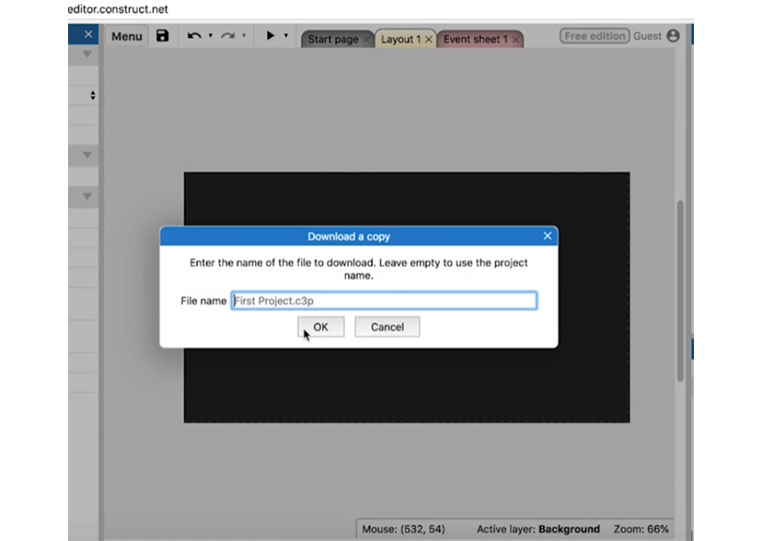This screenshot has width=763, height=541.
Task: Click the Guest account label
Action: [647, 36]
